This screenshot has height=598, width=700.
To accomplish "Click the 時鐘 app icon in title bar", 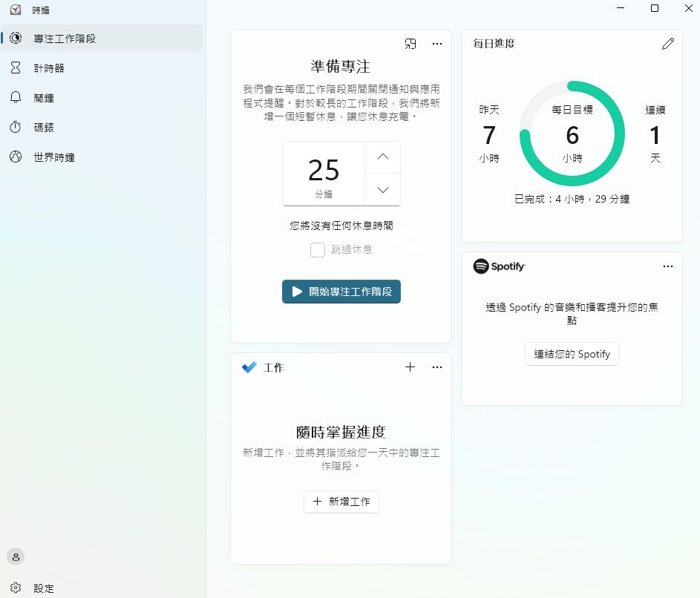I will coord(16,10).
